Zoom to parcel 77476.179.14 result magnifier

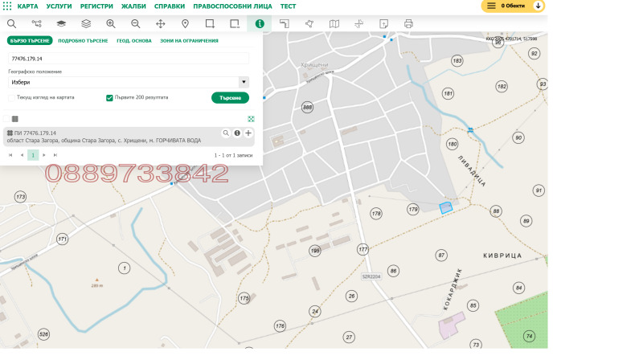(227, 133)
